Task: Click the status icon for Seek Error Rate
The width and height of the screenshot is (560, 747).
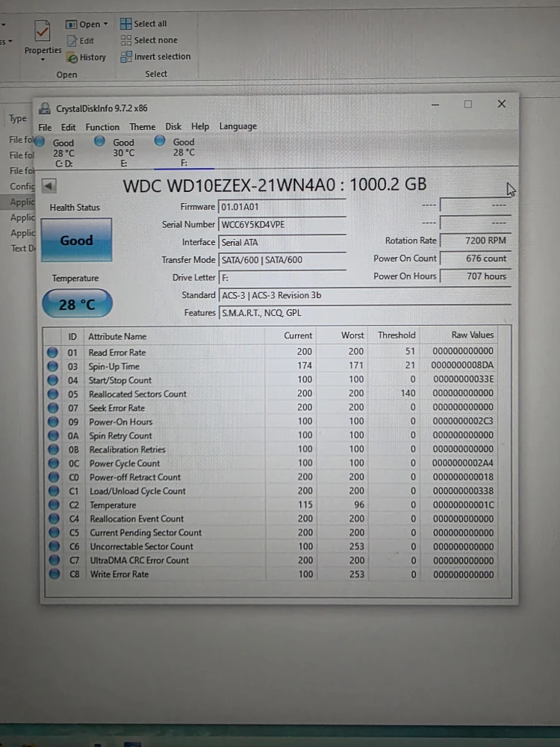Action: coord(53,409)
